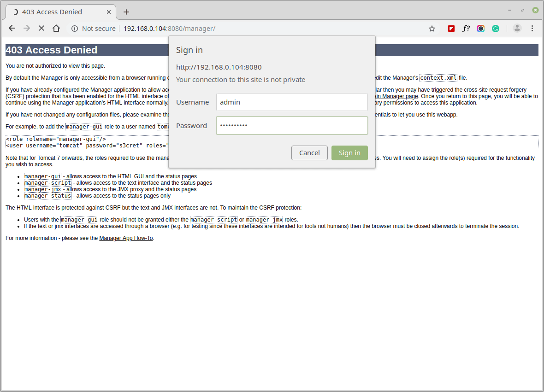This screenshot has width=544, height=392.
Task: Open the Manager App How-To link
Action: click(x=126, y=238)
